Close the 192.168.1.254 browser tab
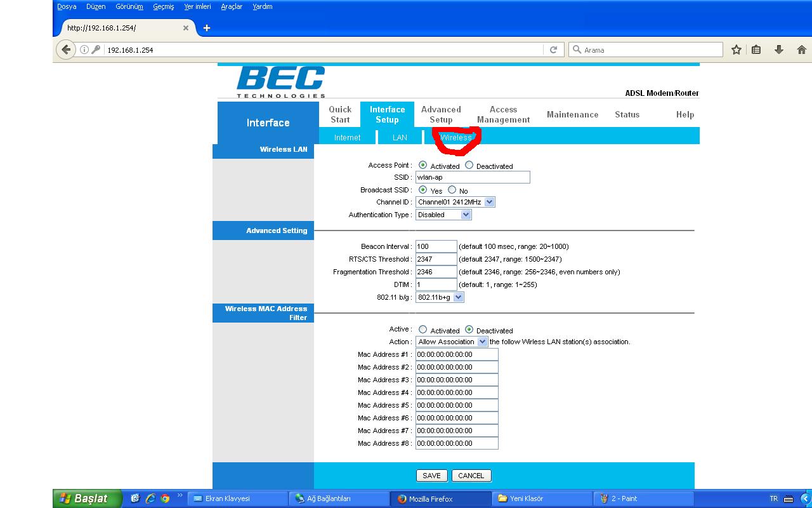 [x=186, y=28]
